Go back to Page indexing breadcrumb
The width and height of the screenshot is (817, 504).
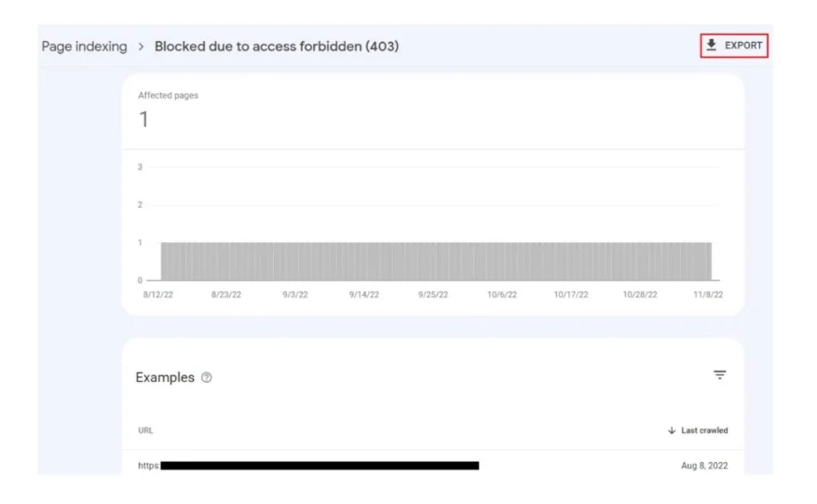click(x=85, y=47)
